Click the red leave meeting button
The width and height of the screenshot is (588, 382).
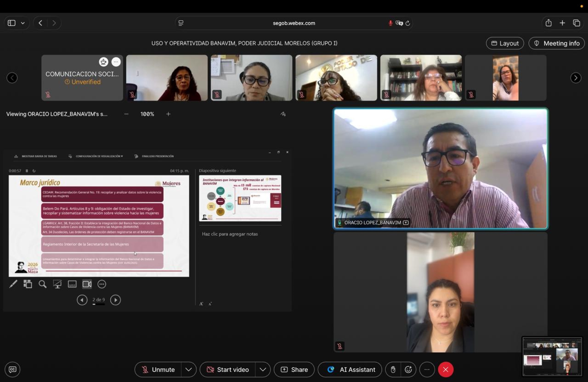click(x=446, y=369)
